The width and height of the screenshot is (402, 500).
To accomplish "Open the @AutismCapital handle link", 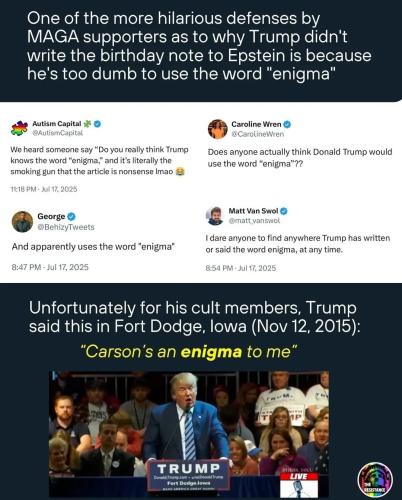I will 57,133.
